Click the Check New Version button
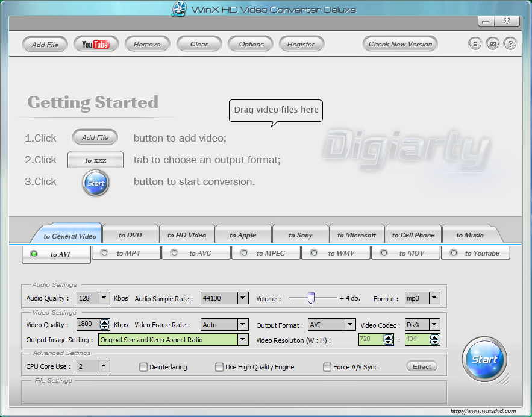Screen dimensions: 532x417 click(401, 44)
